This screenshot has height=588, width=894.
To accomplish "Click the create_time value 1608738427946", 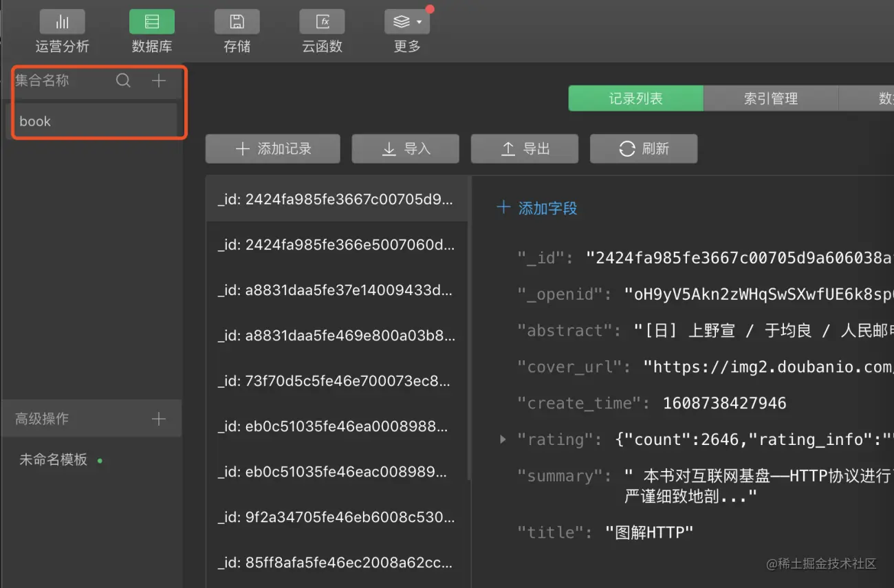I will 724,403.
